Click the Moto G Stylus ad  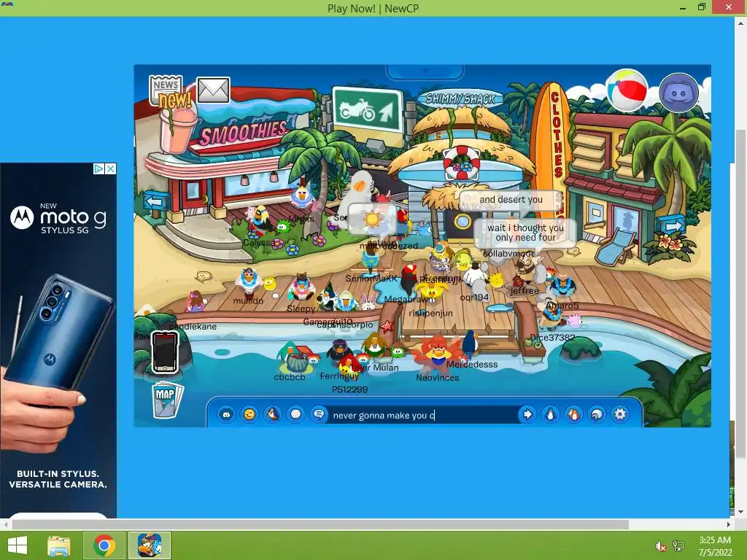click(58, 340)
